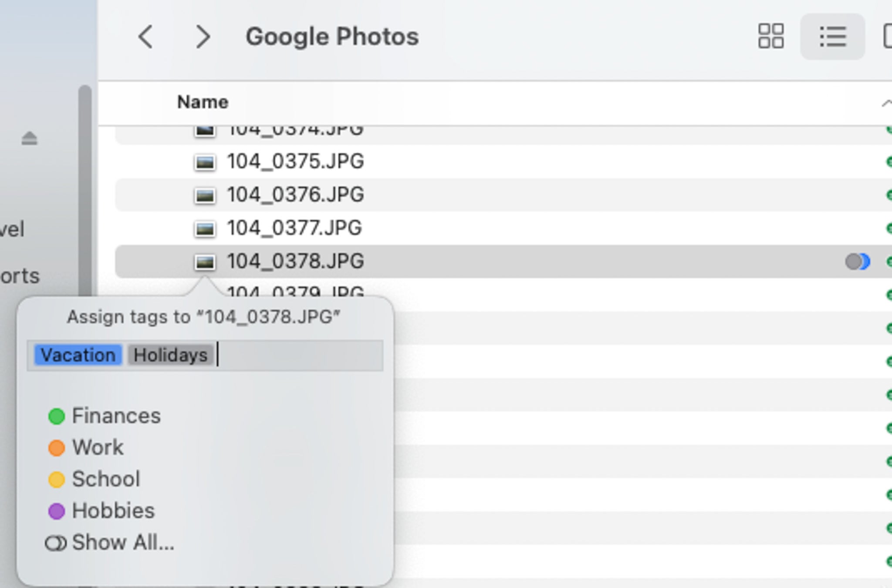Viewport: 892px width, 588px height.
Task: Click the tag input field
Action: pos(205,356)
